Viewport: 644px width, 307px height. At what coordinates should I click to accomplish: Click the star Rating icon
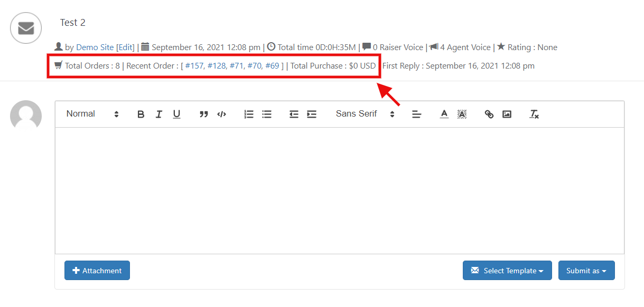(x=501, y=47)
